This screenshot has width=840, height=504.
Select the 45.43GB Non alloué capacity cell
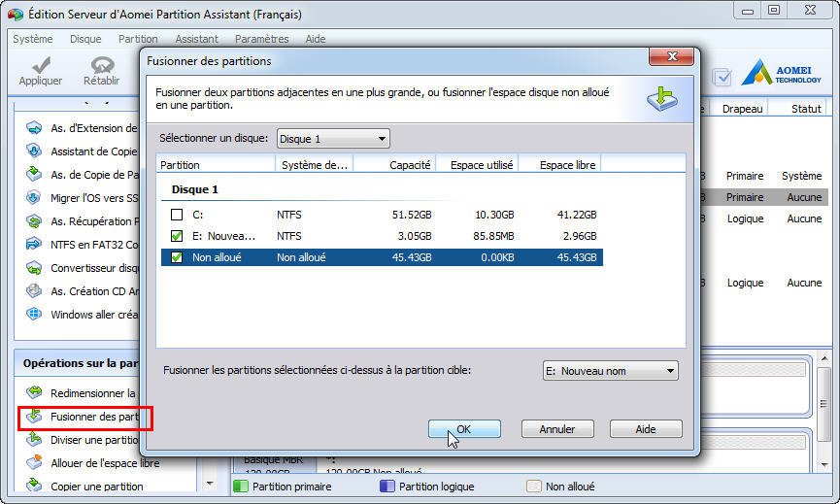pos(412,257)
